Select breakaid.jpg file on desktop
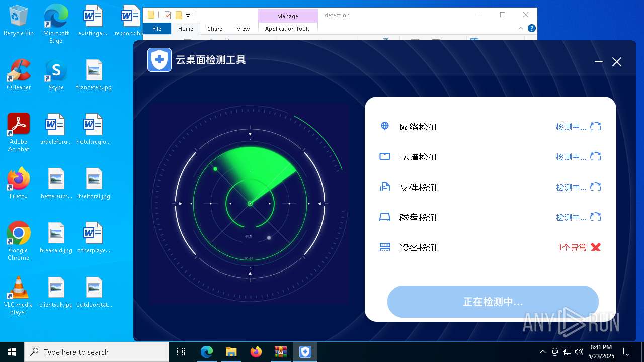Viewport: 644px width, 362px height. [x=56, y=238]
